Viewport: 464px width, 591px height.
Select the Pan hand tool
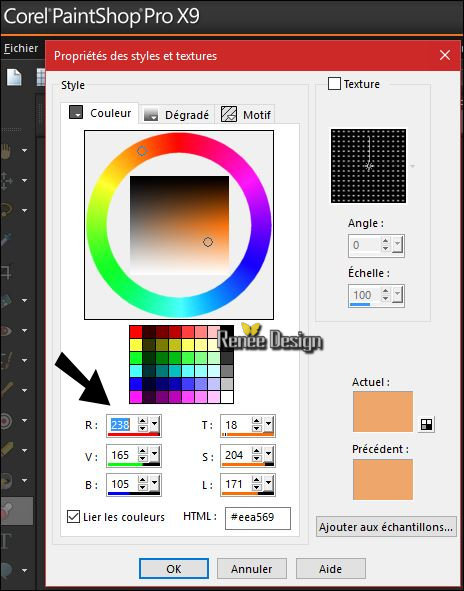coord(6,150)
